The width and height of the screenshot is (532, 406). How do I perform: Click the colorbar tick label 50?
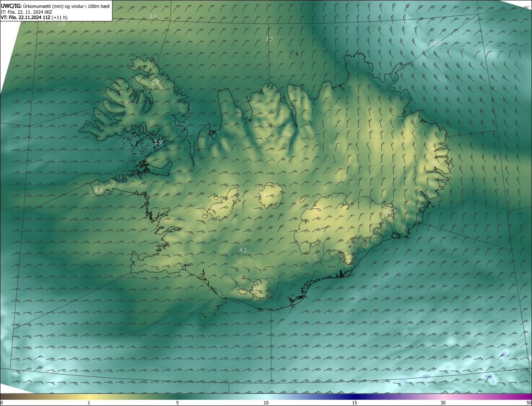click(x=529, y=403)
